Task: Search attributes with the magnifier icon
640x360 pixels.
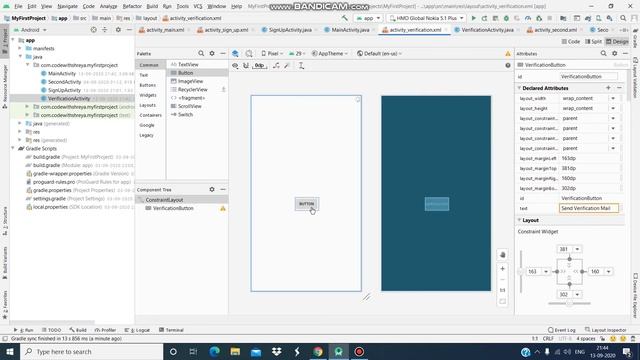Action: 603,53
